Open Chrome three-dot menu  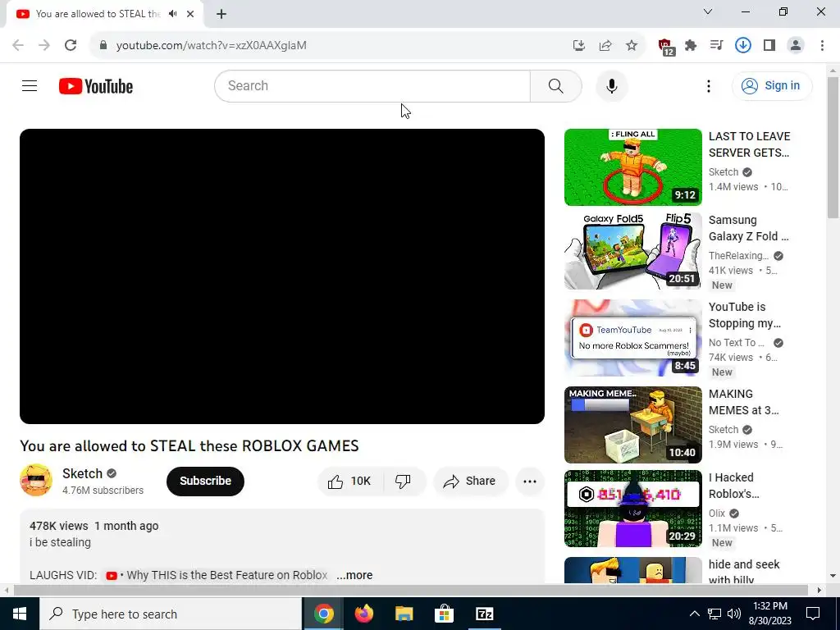(x=822, y=45)
